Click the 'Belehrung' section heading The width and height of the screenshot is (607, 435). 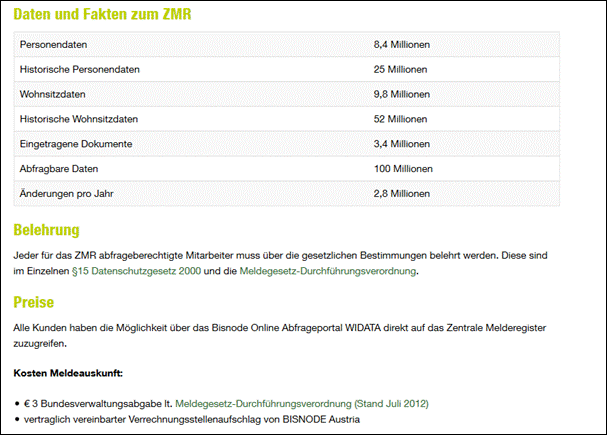45,230
